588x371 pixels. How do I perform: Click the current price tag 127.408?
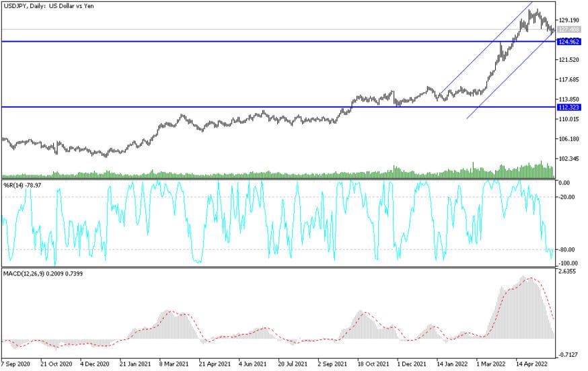568,29
